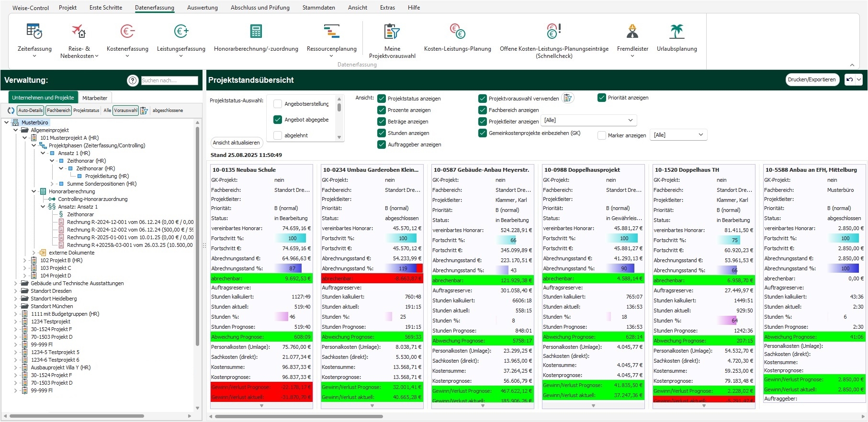The image size is (868, 422).
Task: Expand the 102 Projekt B (HR) node
Action: pos(25,260)
